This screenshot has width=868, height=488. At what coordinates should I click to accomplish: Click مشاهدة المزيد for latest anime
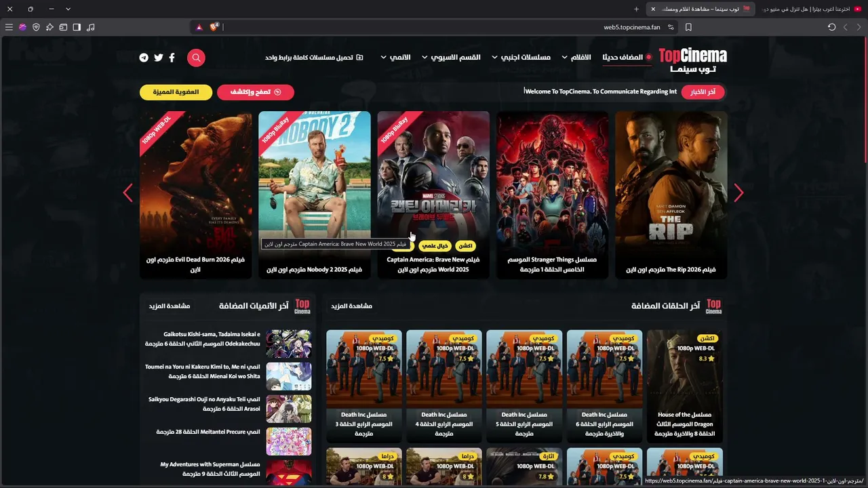tap(170, 306)
